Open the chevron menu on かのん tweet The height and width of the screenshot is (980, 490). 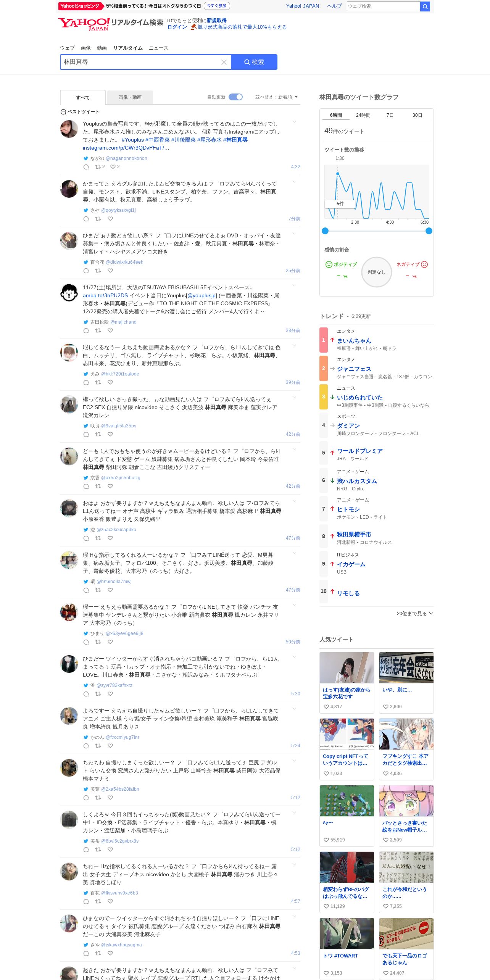(294, 709)
